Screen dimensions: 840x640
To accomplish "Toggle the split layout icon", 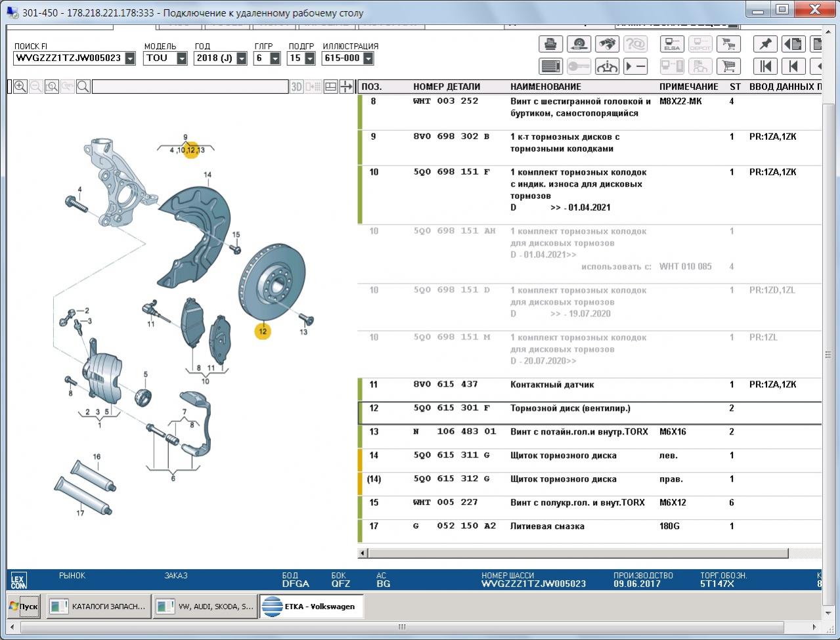I will click(330, 87).
